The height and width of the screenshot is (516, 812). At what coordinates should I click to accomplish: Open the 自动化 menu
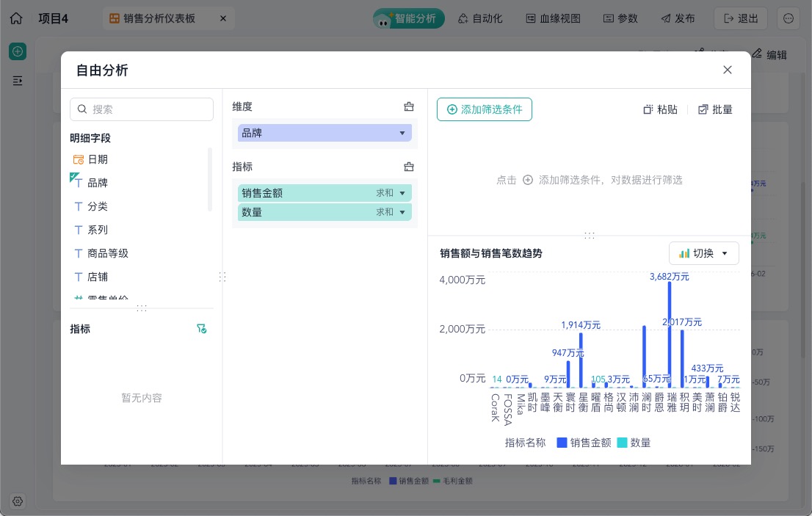click(480, 18)
